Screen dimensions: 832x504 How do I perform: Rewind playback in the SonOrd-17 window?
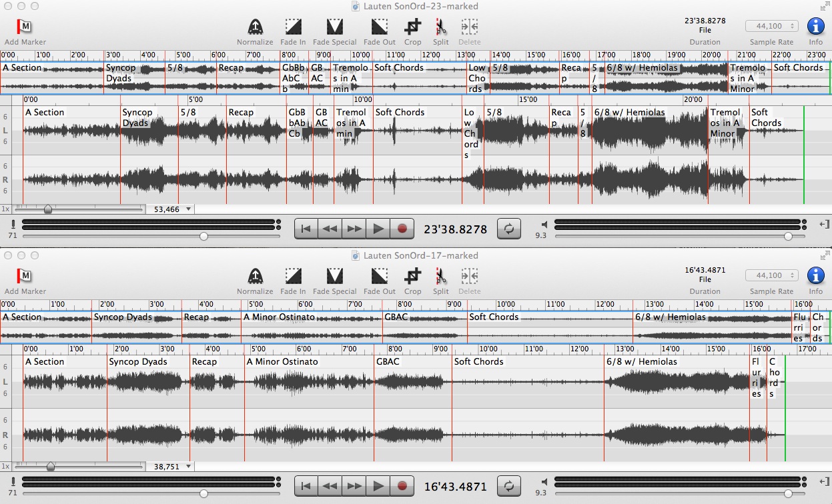tap(330, 486)
